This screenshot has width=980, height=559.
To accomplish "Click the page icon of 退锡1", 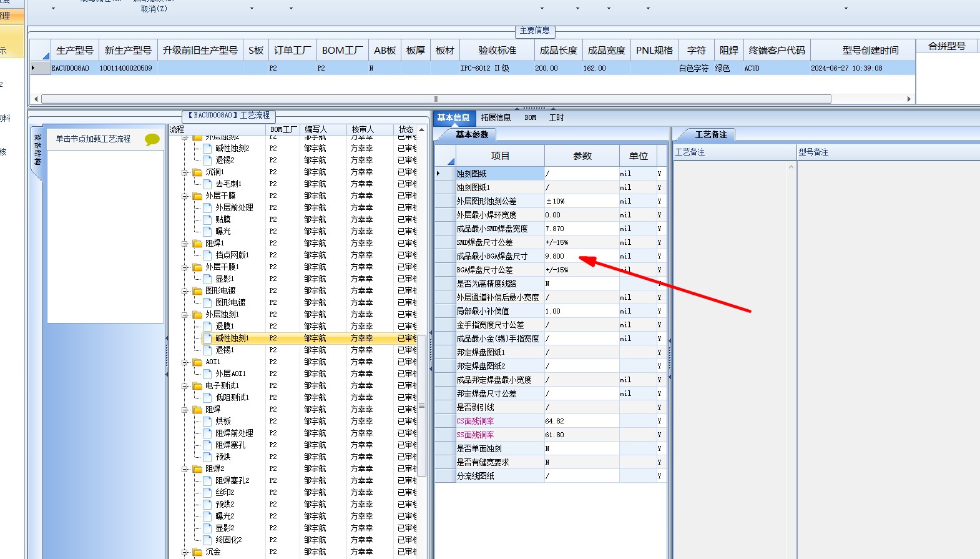I will coord(208,350).
